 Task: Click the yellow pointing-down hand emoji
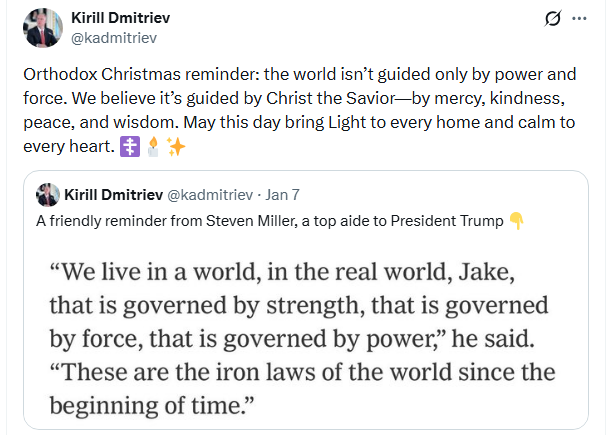coord(516,221)
